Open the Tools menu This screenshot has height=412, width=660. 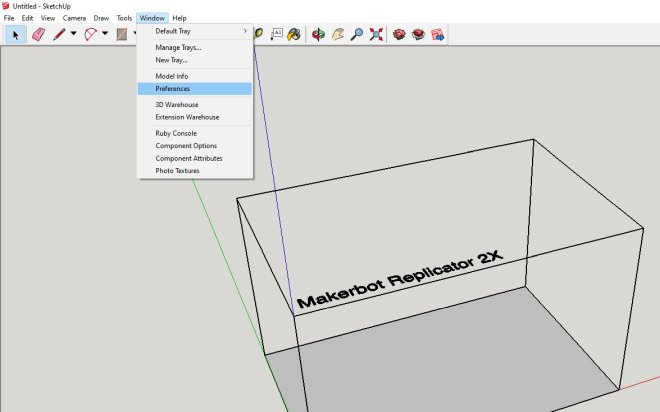(x=124, y=18)
